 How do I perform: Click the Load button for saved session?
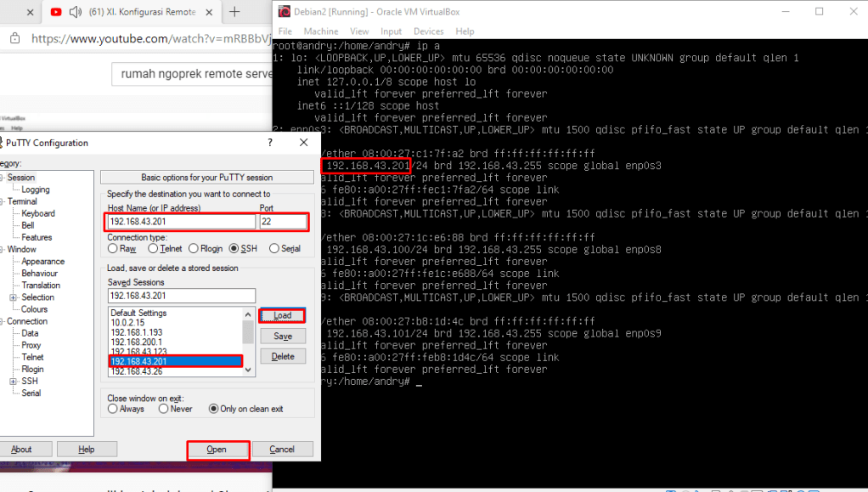[x=283, y=315]
